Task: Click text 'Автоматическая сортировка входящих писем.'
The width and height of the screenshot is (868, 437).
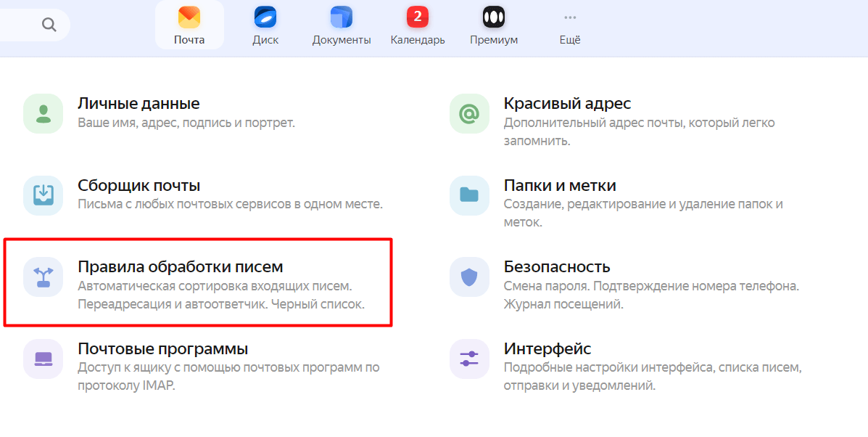Action: [215, 286]
